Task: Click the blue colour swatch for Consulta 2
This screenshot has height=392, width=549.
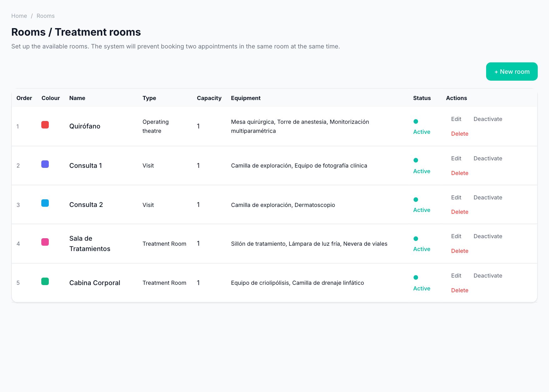Action: (x=45, y=203)
